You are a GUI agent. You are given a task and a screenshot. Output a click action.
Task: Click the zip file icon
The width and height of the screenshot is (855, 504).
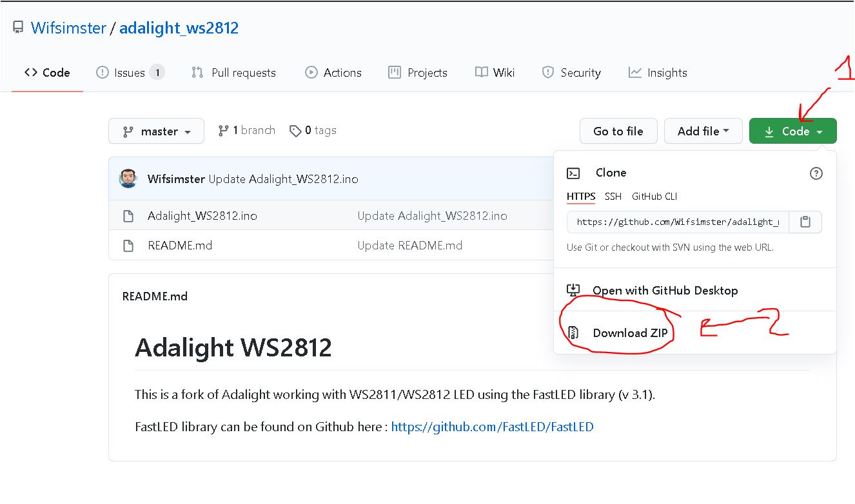pos(573,333)
